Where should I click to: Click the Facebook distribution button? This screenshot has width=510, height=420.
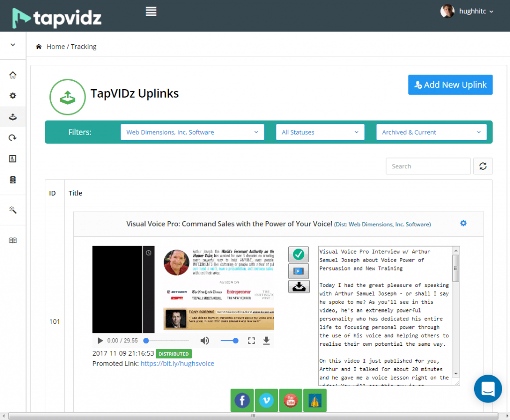point(242,400)
